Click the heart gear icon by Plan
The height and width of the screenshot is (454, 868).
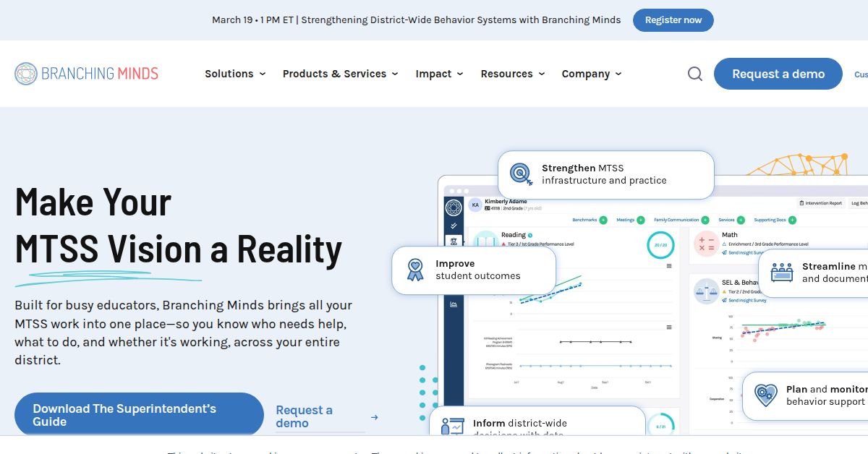point(765,395)
